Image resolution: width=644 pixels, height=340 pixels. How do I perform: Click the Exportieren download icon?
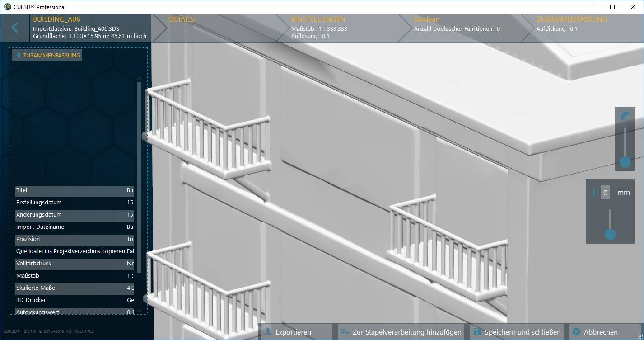point(268,331)
